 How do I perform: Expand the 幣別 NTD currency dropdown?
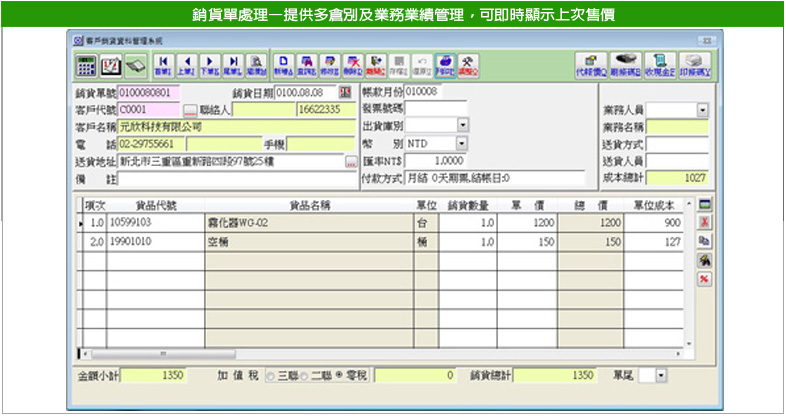(462, 143)
